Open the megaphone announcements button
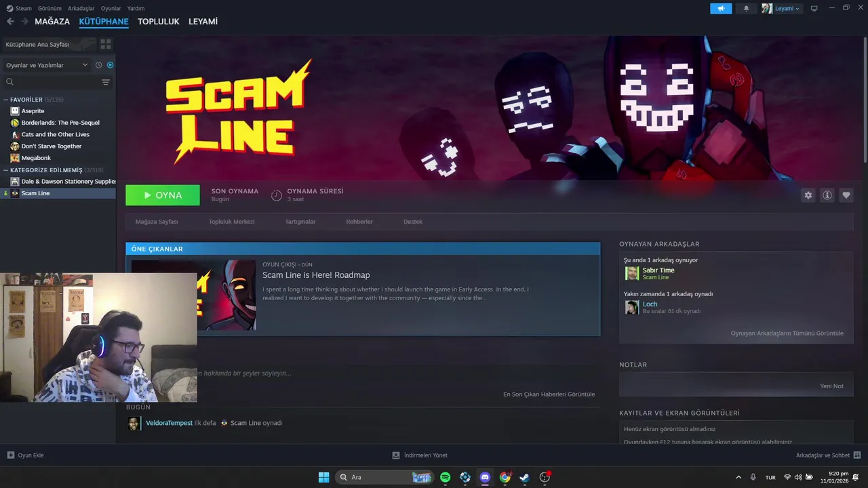 [721, 9]
